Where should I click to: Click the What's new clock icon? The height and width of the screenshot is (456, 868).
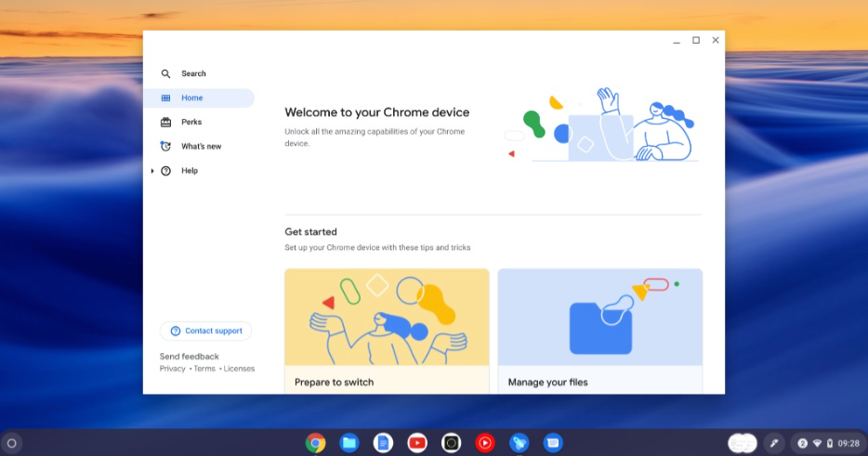pyautogui.click(x=165, y=146)
